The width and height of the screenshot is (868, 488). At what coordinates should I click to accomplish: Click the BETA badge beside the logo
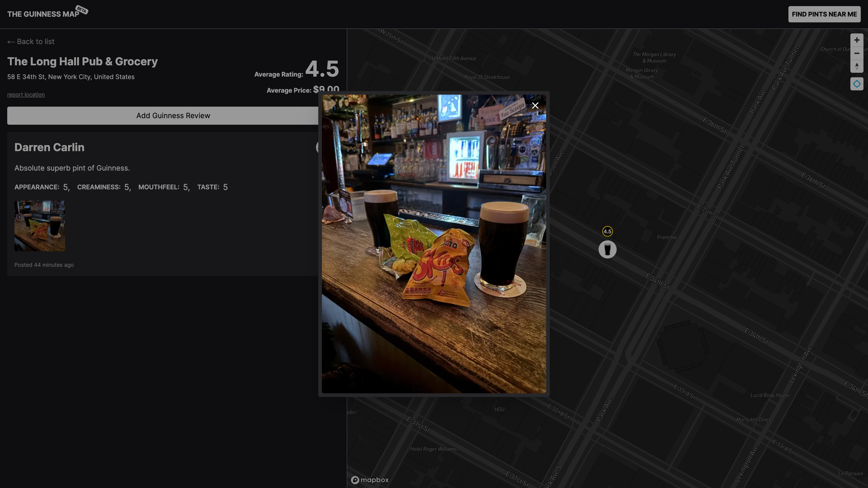(82, 10)
